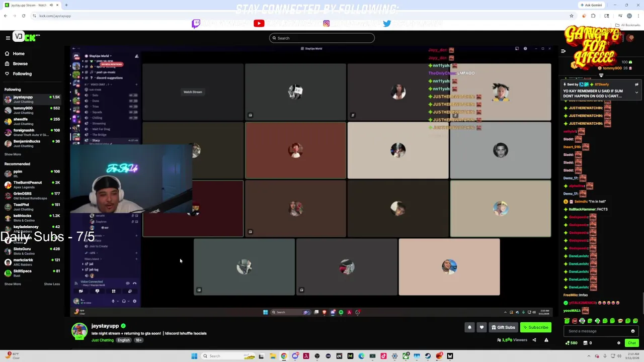644x362 pixels.
Task: Click the notification bell for jaystayupp
Action: point(469,327)
